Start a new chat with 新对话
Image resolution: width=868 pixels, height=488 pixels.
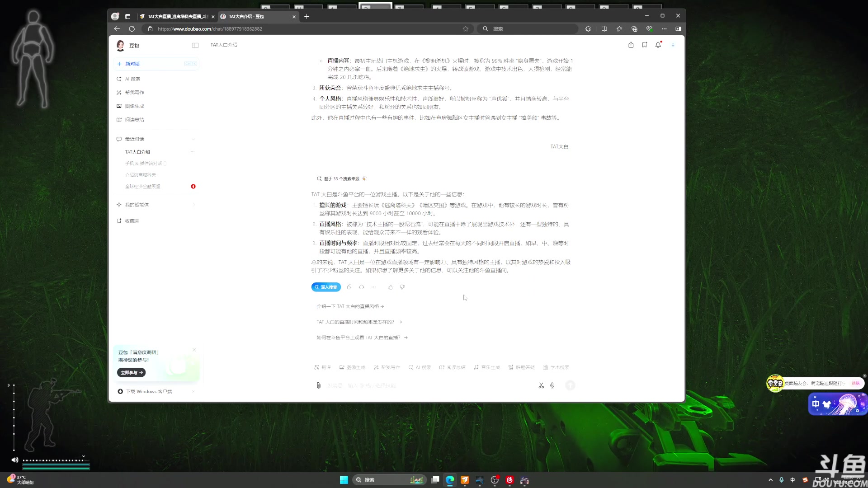(156, 64)
